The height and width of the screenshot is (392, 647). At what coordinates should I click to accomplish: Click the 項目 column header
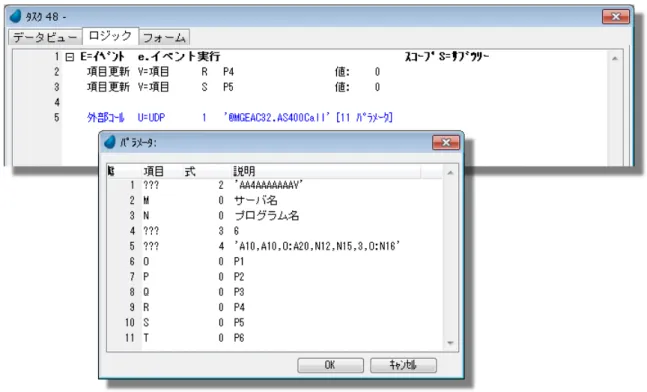[154, 171]
